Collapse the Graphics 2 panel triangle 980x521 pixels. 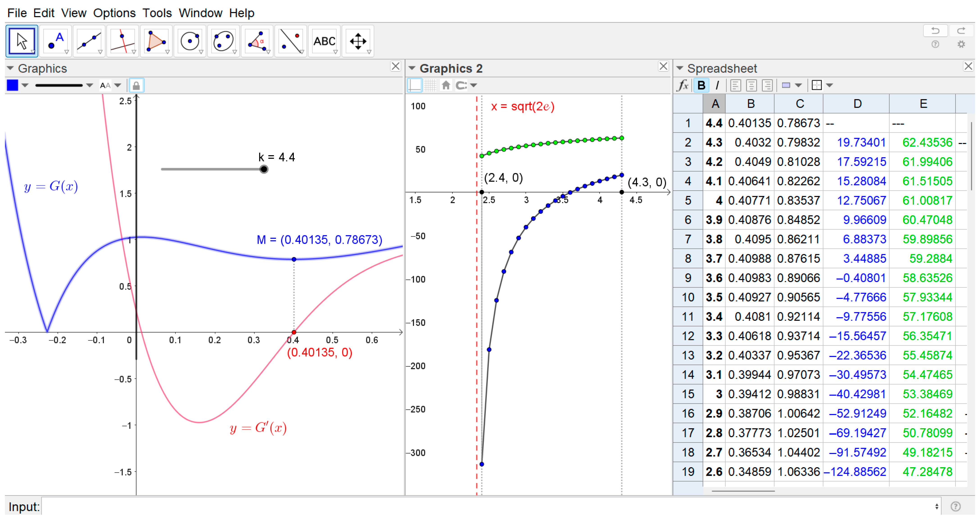tap(412, 68)
